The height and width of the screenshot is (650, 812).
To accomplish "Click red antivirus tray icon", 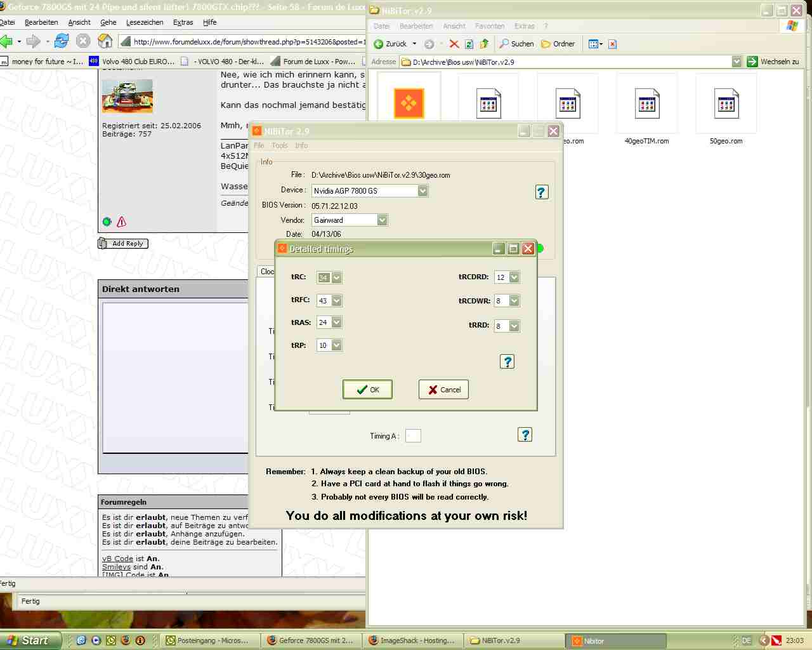I will click(x=776, y=640).
